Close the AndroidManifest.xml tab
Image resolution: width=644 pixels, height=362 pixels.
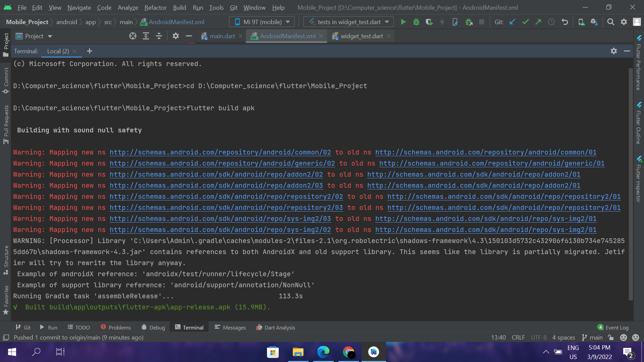coord(321,36)
